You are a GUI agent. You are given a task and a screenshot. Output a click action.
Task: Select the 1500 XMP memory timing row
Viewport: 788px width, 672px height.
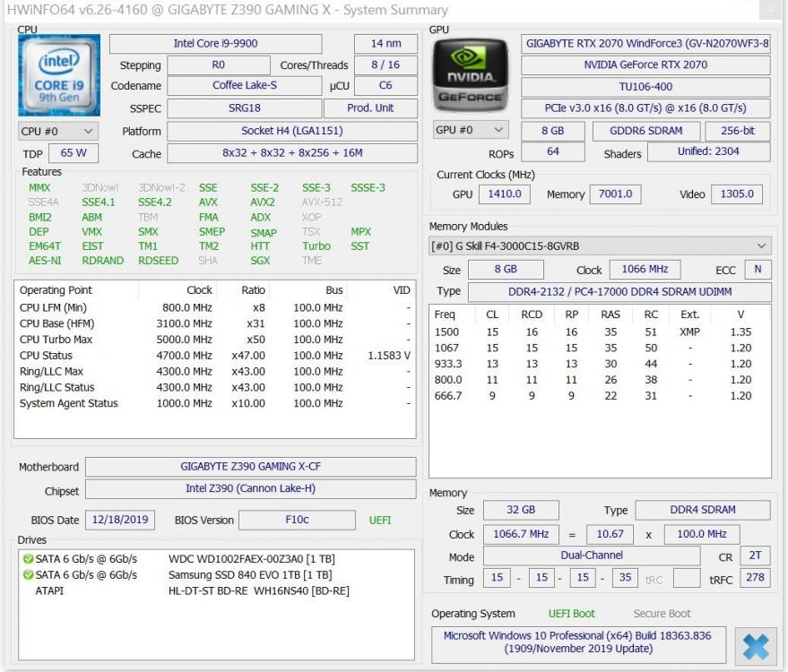point(600,332)
